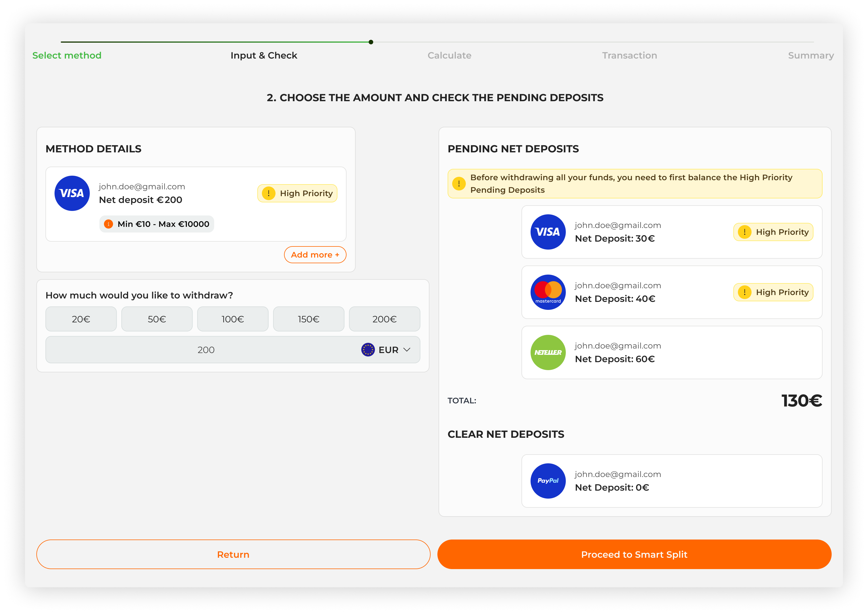Click the Mastercard logo icon

point(548,292)
